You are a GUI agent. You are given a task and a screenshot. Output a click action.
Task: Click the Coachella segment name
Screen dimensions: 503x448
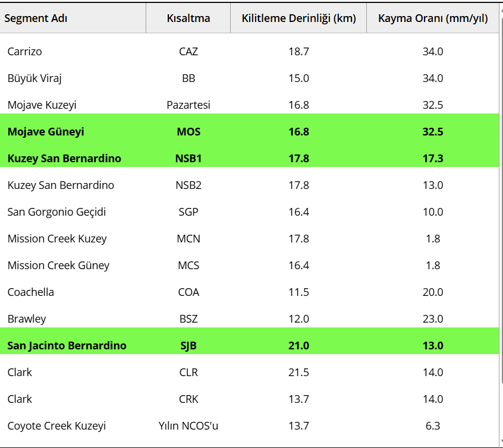point(31,292)
